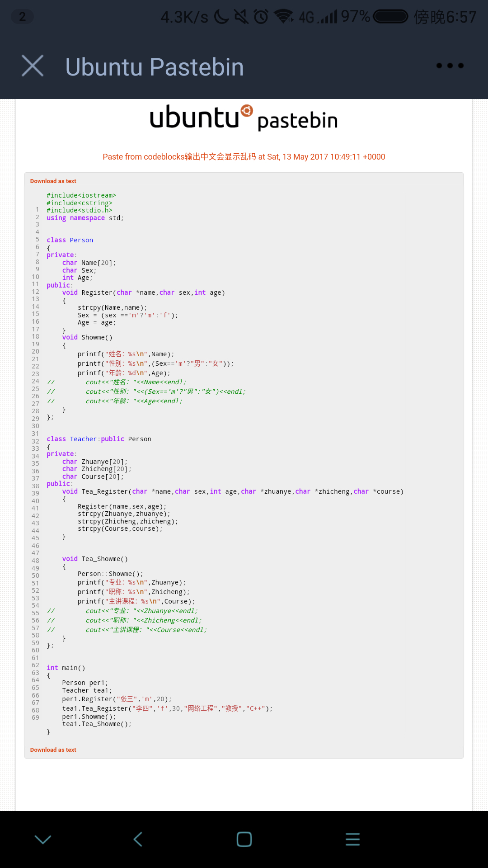
Task: Open the top 'Download as text' link
Action: (53, 181)
